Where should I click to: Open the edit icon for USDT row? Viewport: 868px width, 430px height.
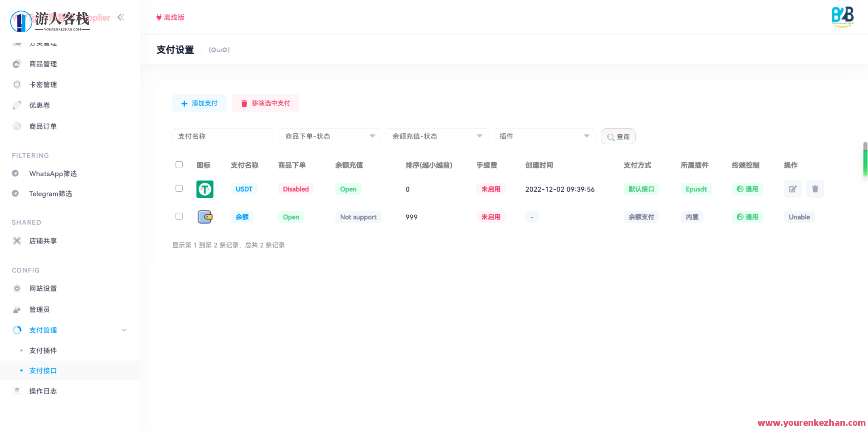tap(793, 189)
